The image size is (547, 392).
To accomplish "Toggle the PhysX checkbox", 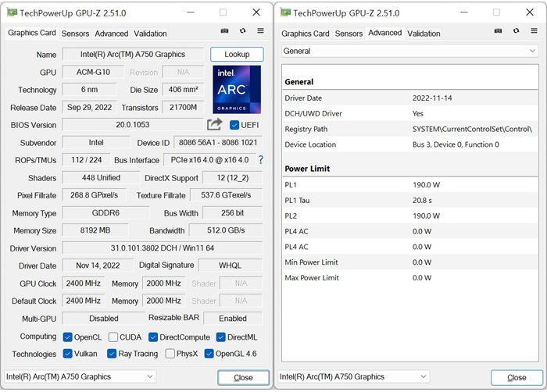I will point(170,354).
